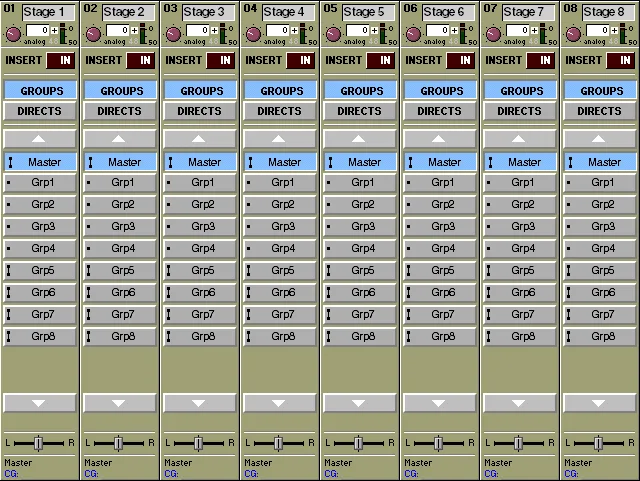This screenshot has height=481, width=640.
Task: Toggle the INSERT IN switch on channel 08
Action: pos(621,60)
